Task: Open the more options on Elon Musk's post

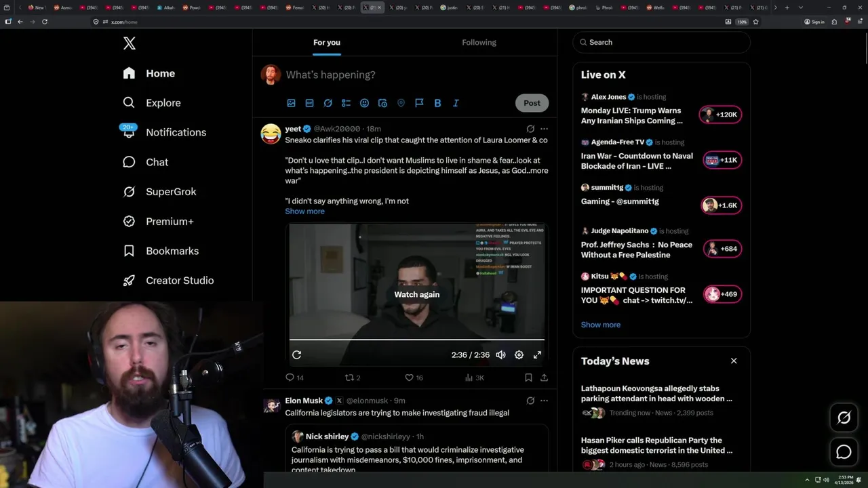Action: click(544, 401)
